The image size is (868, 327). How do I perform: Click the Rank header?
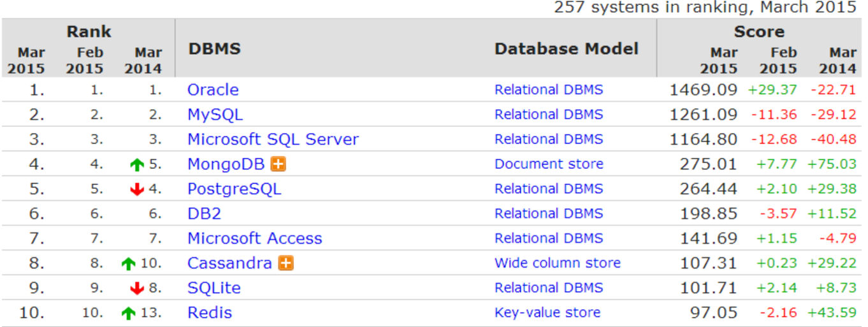(89, 31)
